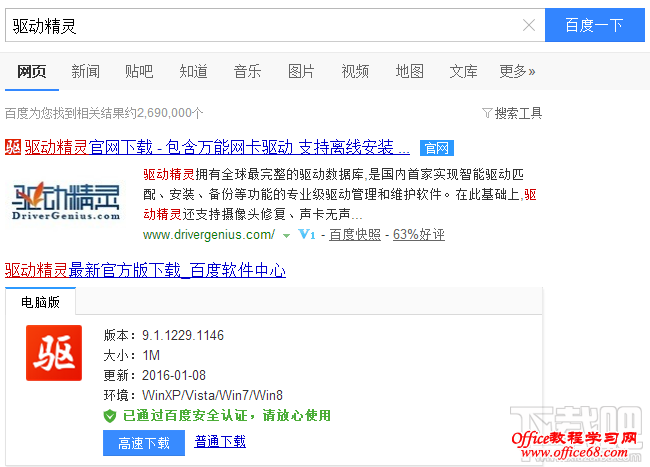Click the size value 1M
The image size is (650, 467).
151,356
